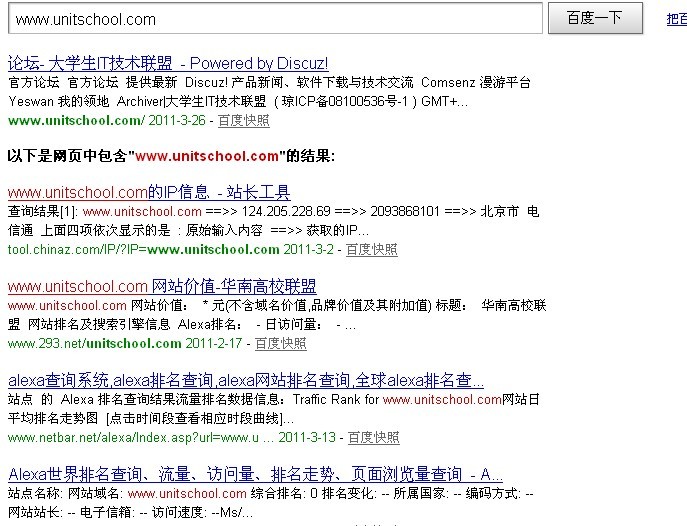687x526 pixels.
Task: Click the 百度一下 search button
Action: point(595,18)
